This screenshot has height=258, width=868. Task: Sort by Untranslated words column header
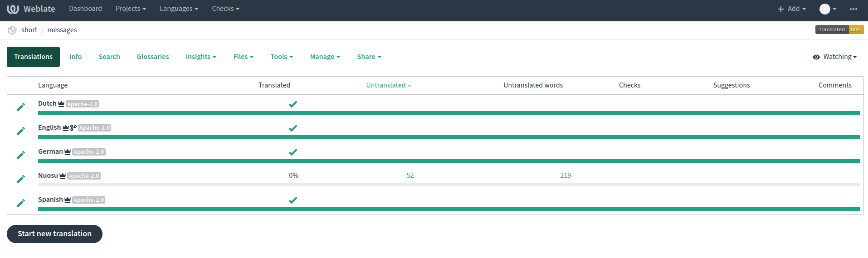pyautogui.click(x=533, y=85)
